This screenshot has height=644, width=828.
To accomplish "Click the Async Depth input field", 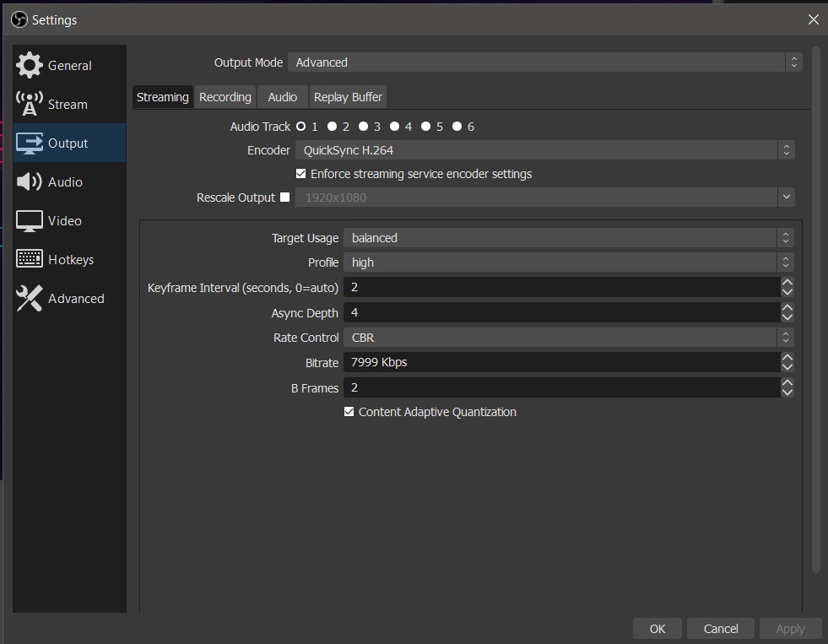I will 562,312.
